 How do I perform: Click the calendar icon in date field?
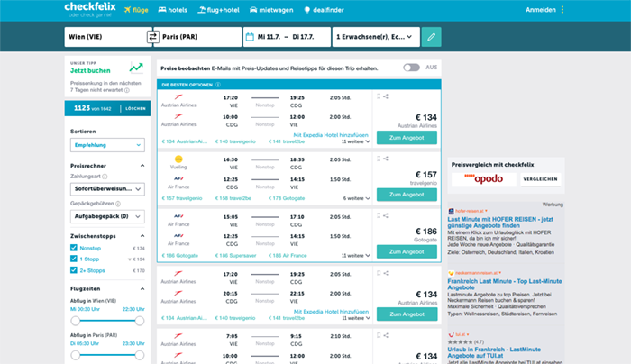(x=250, y=37)
